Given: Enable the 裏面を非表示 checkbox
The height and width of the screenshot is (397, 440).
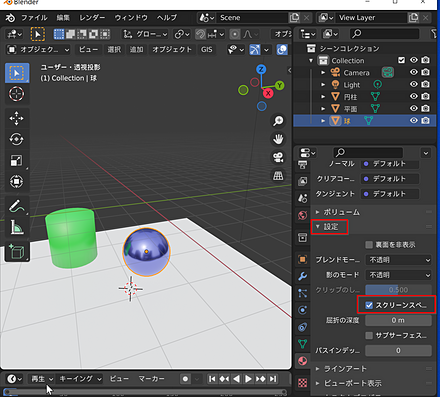Looking at the screenshot, I should [369, 245].
